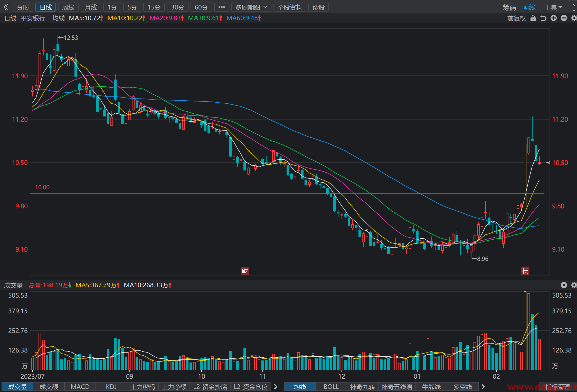Zoom in chart with plus icon
The height and width of the screenshot is (392, 577).
(554, 18)
